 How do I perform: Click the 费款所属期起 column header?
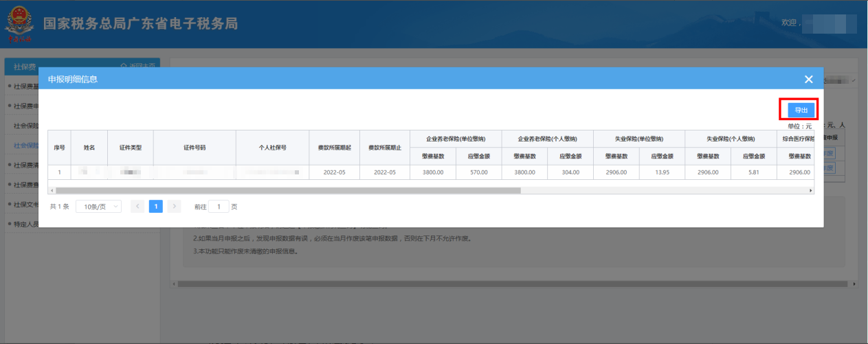[x=334, y=148]
